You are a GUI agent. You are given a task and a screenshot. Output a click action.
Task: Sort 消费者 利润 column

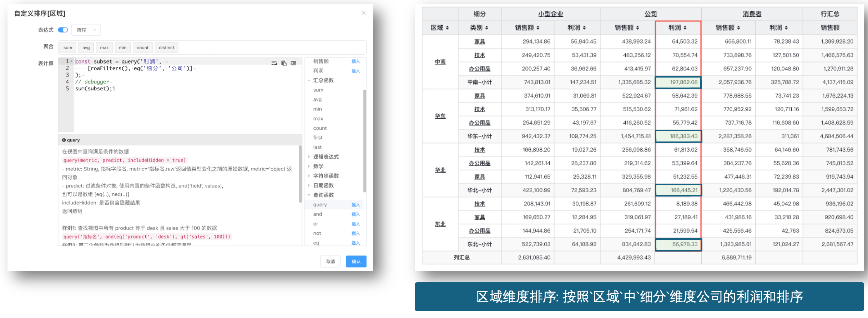[x=786, y=28]
